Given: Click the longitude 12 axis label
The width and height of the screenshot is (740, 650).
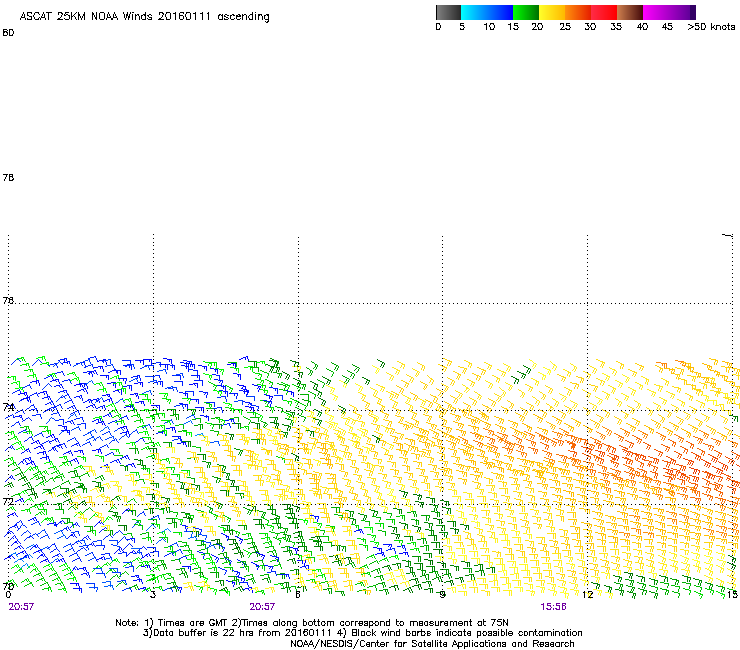Looking at the screenshot, I should pos(588,595).
